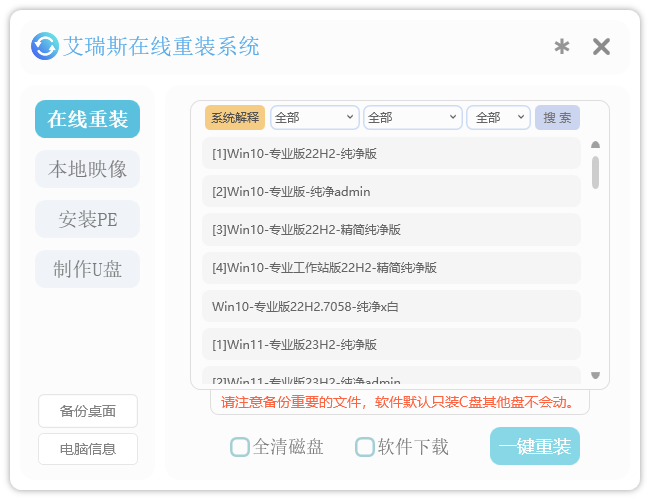This screenshot has width=650, height=500.
Task: Click the list scroll-up arrow
Action: 595,145
